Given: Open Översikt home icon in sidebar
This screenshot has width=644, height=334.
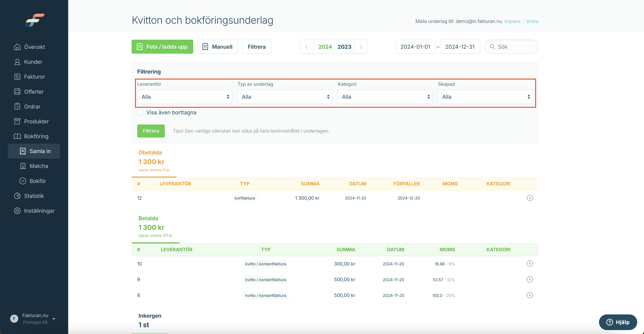Looking at the screenshot, I should [17, 47].
